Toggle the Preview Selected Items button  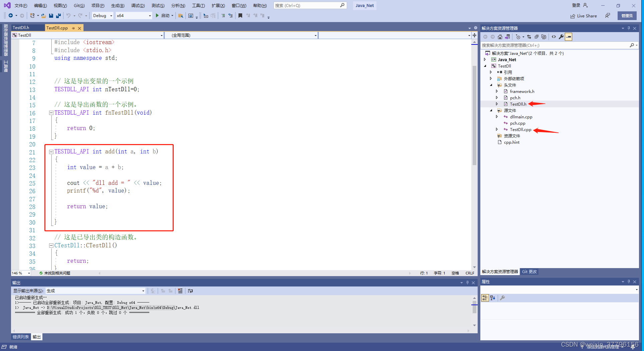click(x=569, y=37)
